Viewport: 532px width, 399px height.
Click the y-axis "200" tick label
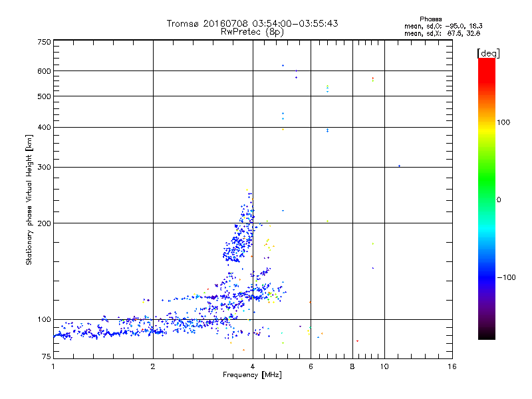[x=44, y=223]
